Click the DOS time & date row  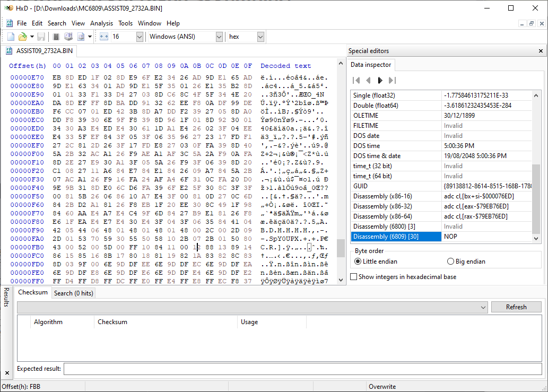coord(441,156)
